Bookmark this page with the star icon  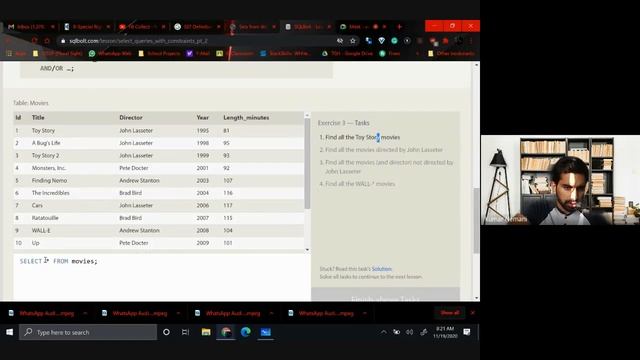coord(353,41)
